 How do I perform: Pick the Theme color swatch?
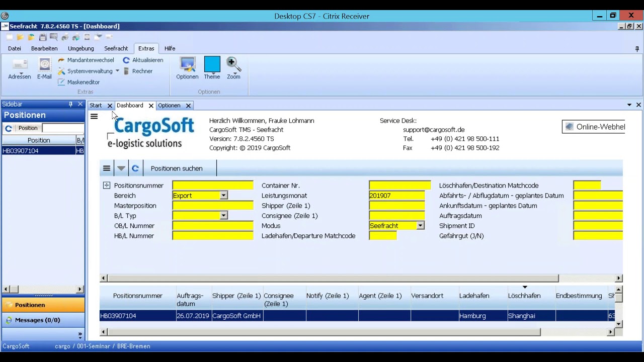pyautogui.click(x=212, y=64)
